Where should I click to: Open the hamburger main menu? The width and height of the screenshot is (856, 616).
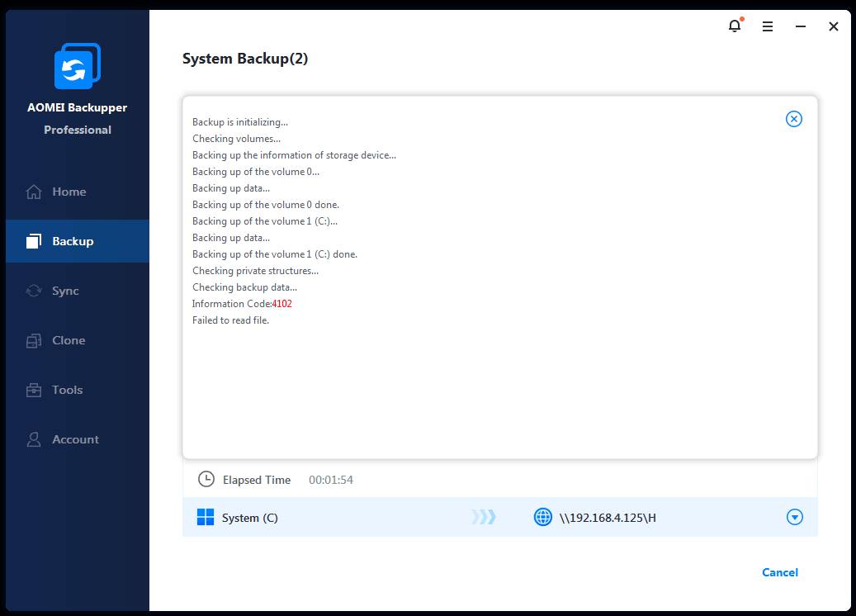[x=768, y=26]
